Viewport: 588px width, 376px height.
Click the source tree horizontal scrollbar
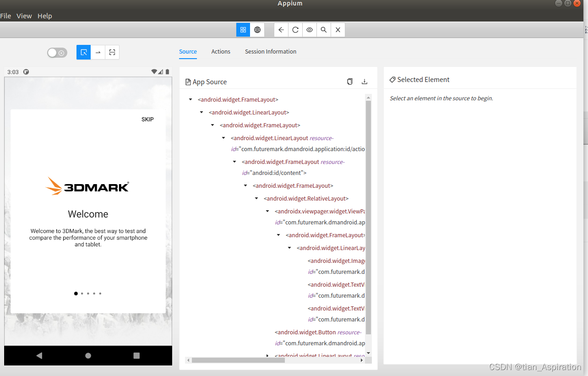(238, 360)
